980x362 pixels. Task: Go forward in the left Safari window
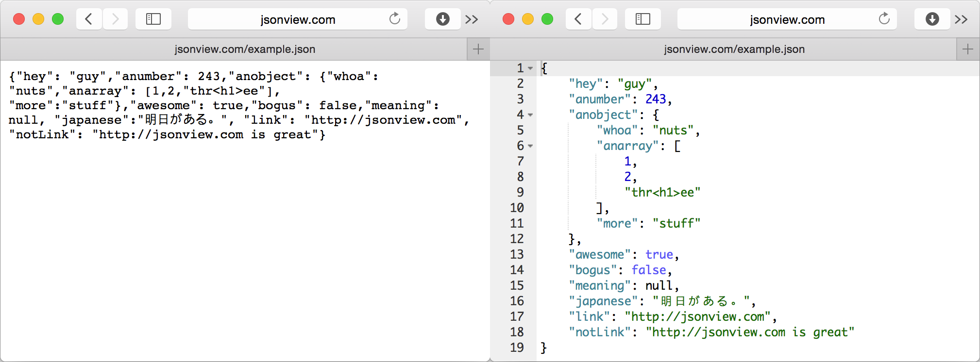115,19
